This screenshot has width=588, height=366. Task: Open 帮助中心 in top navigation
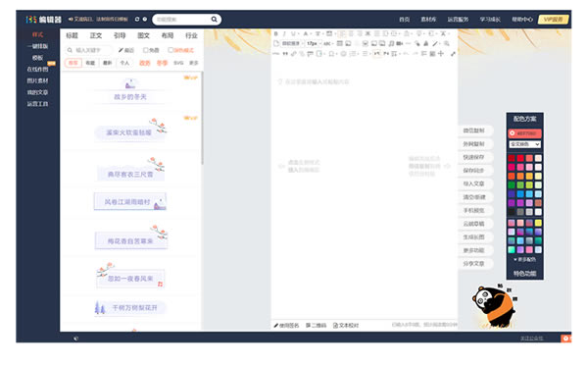(522, 20)
